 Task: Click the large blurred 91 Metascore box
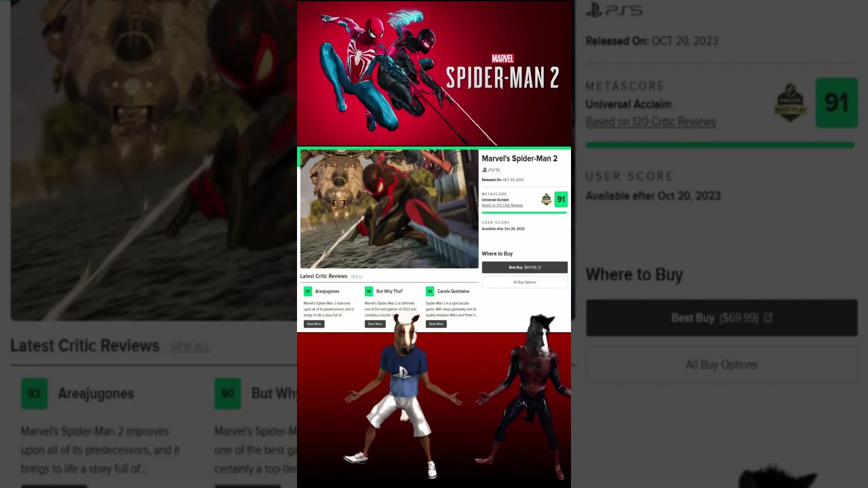[x=836, y=103]
